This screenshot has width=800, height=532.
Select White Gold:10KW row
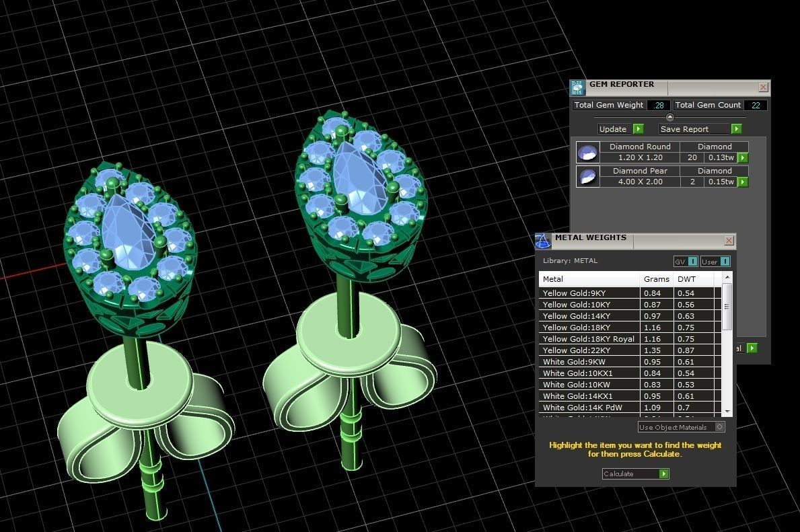point(630,385)
